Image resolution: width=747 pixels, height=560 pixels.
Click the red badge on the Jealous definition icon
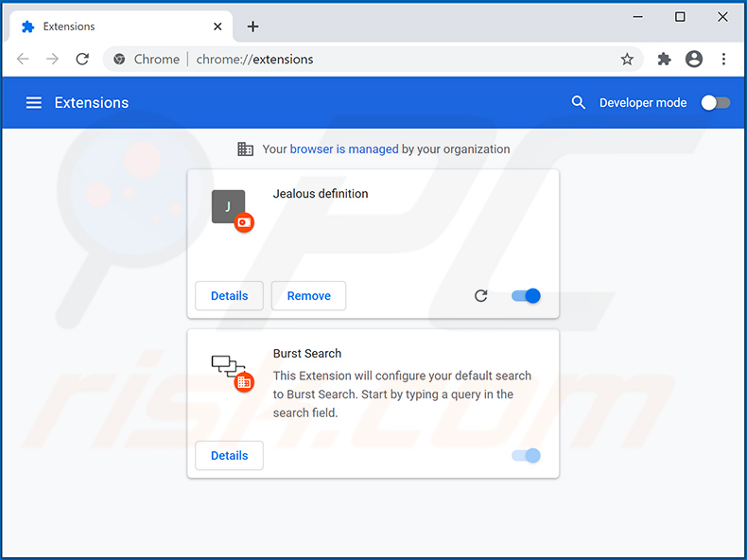[244, 222]
